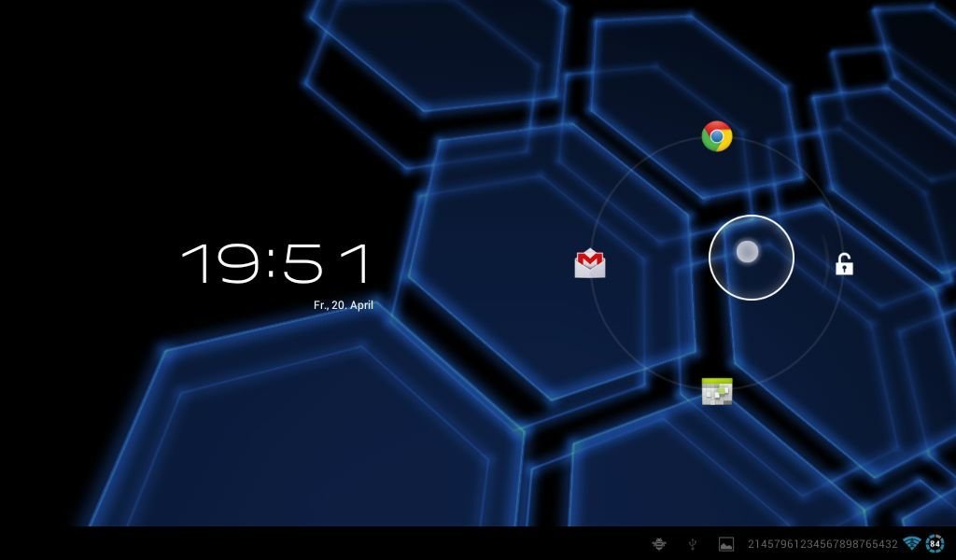Tap the open padlock unlock target

coord(844,264)
